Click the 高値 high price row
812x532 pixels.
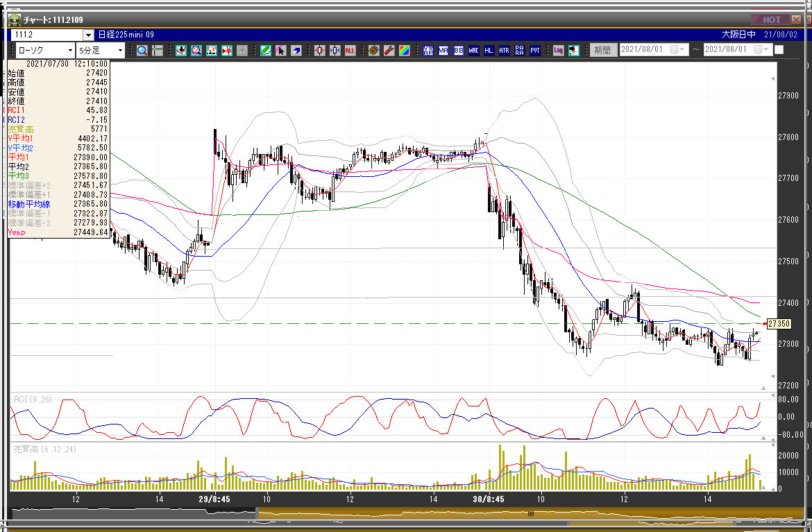point(58,83)
